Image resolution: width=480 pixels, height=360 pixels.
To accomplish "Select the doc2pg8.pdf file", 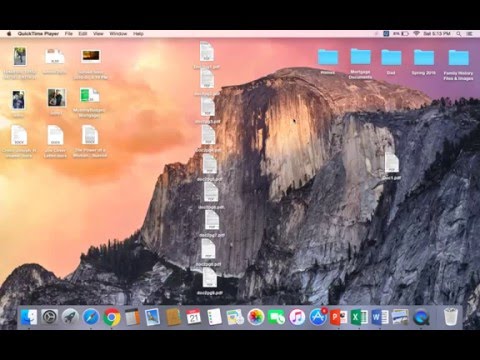I will pos(208,252).
